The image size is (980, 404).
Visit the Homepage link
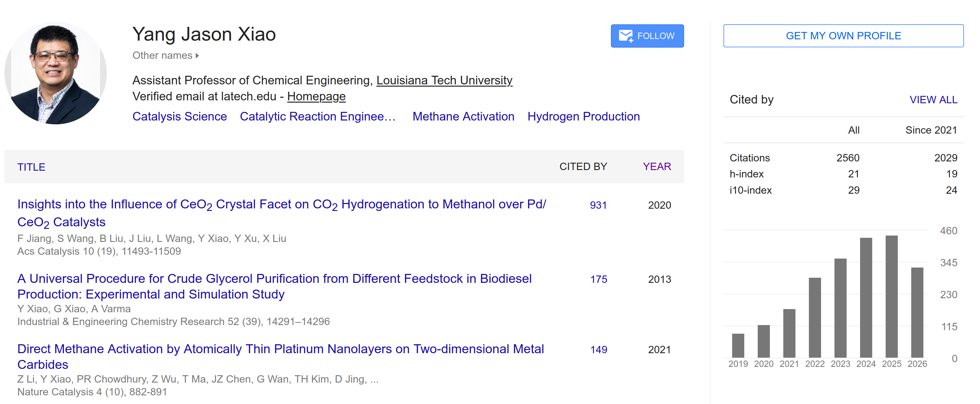[316, 96]
